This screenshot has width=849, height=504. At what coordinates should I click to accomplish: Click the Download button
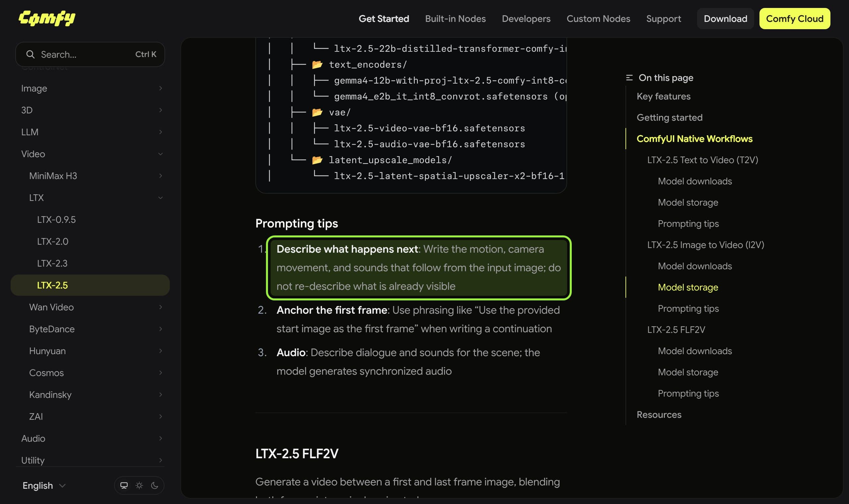[x=725, y=19]
